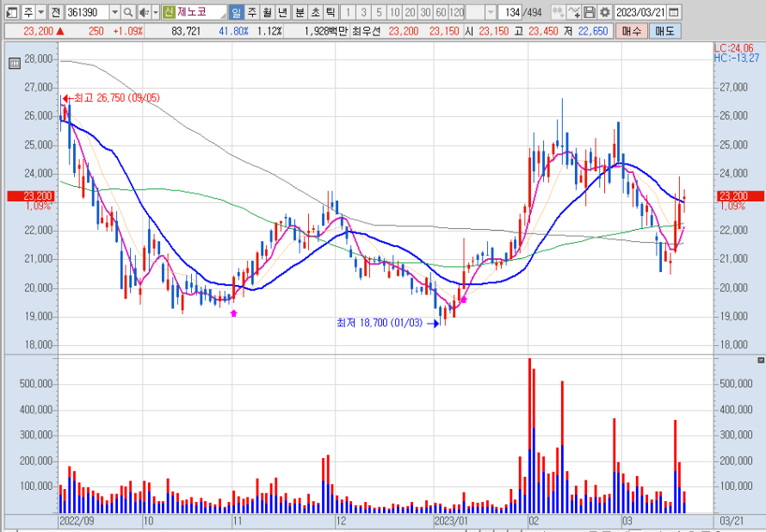
Task: Click the window layout icon in top-left corner
Action: coord(10,13)
